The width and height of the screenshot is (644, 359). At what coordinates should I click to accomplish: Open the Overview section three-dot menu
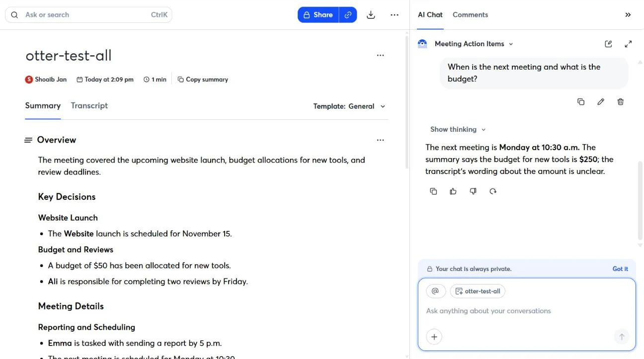pos(380,140)
